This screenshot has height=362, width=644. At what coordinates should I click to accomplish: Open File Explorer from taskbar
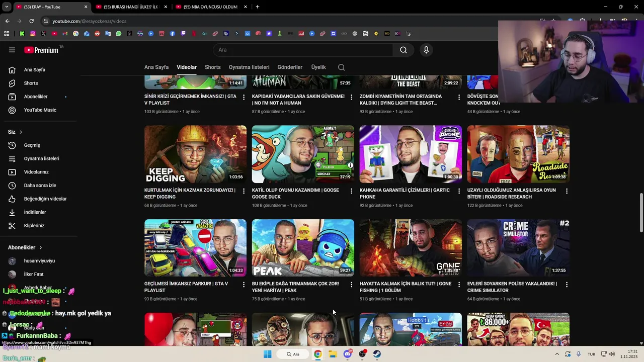click(x=333, y=354)
